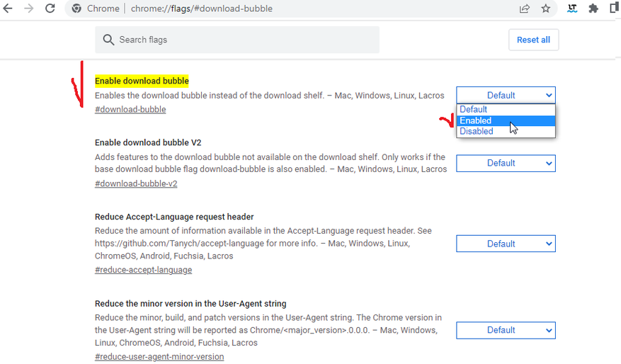Open the #reduce-accept-language anchor link
Viewport: 621px width, 364px height.
[143, 270]
